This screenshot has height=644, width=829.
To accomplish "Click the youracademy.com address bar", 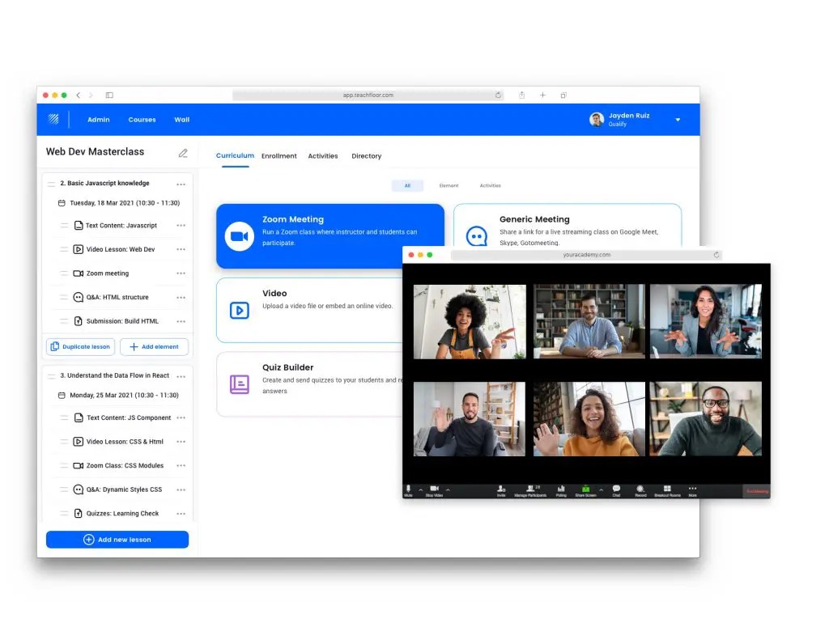I will click(586, 255).
